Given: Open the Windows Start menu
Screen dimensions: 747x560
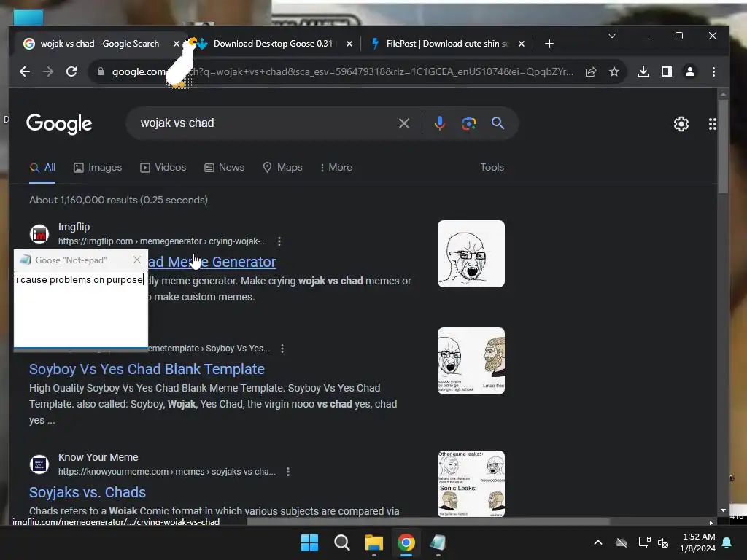Looking at the screenshot, I should 309,542.
